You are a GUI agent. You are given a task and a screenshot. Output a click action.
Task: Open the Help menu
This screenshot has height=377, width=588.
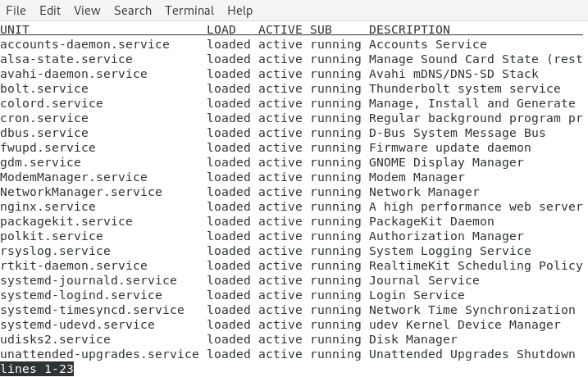[x=240, y=11]
